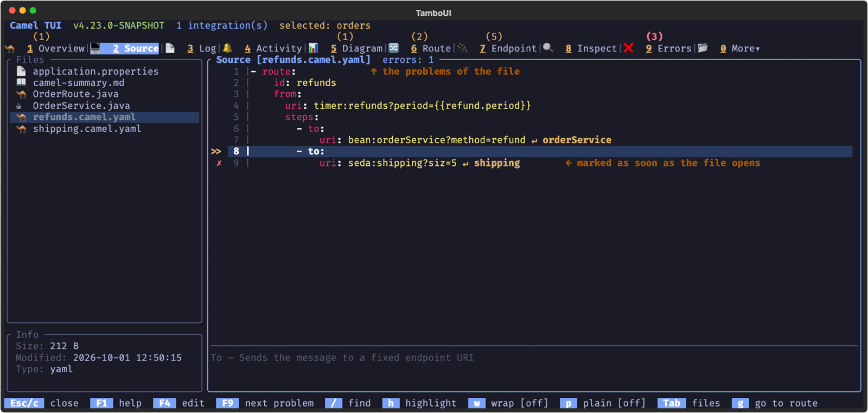This screenshot has height=413, width=868.
Task: Click the Modified timestamp value
Action: coord(127,358)
